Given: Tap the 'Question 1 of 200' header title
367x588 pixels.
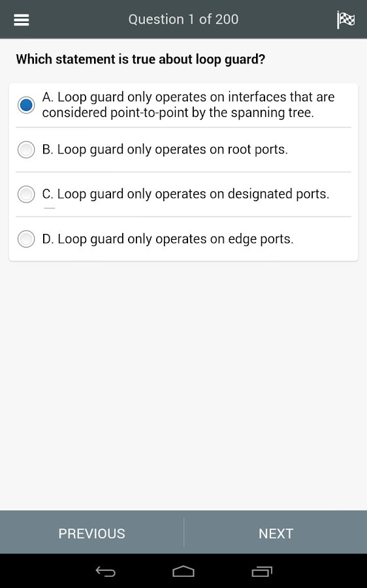Looking at the screenshot, I should [183, 20].
